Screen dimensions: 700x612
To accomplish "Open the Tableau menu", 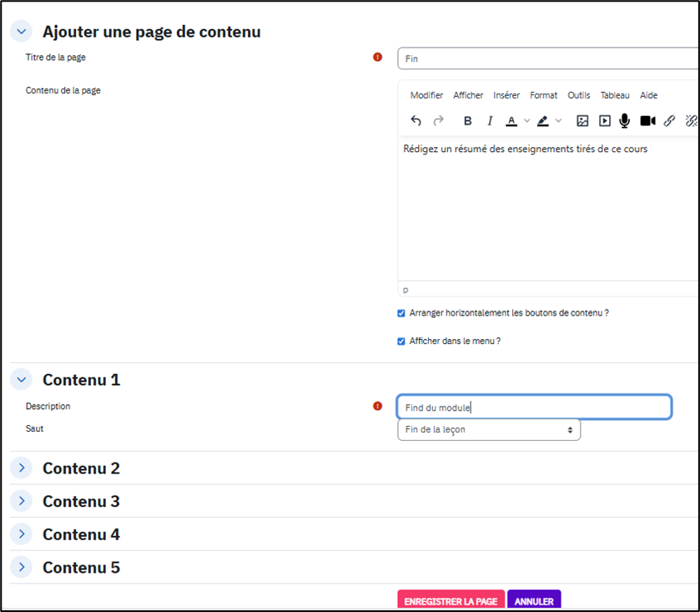I will (615, 95).
